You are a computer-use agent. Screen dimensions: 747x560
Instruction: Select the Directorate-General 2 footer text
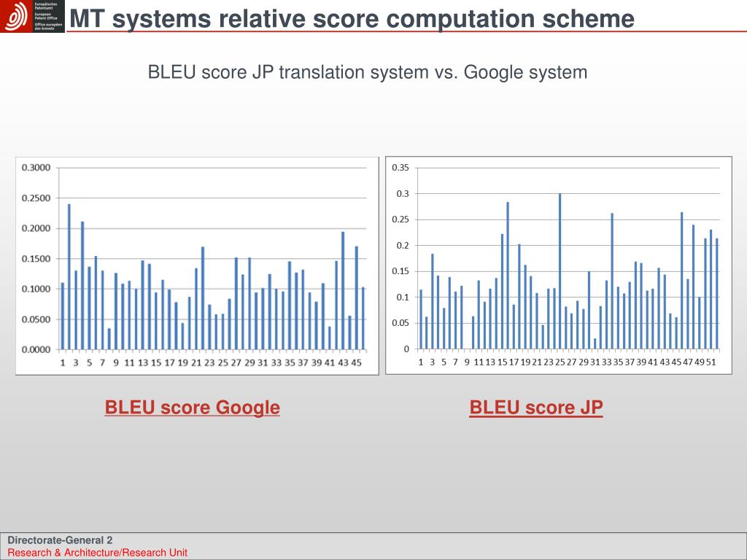[x=60, y=540]
